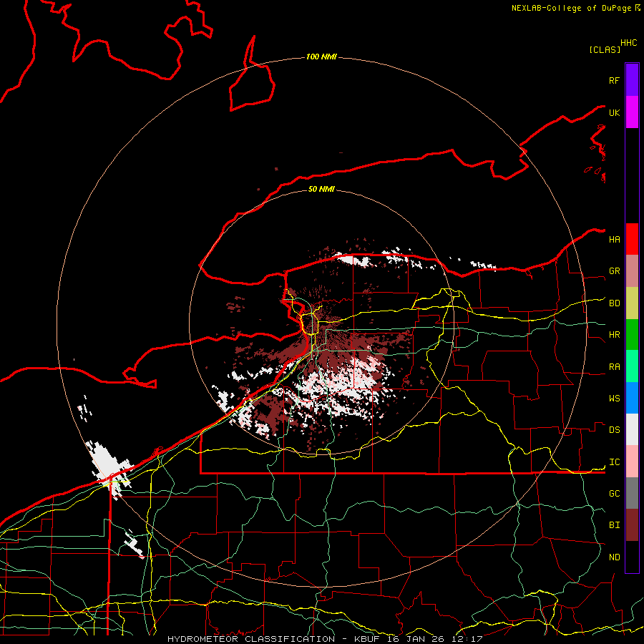Click the UK magenta legend swatch
The height and width of the screenshot is (644, 644).
tap(632, 112)
